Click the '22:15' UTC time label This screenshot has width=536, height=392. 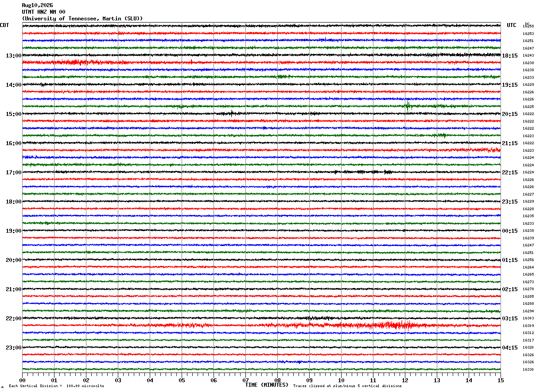pyautogui.click(x=510, y=173)
